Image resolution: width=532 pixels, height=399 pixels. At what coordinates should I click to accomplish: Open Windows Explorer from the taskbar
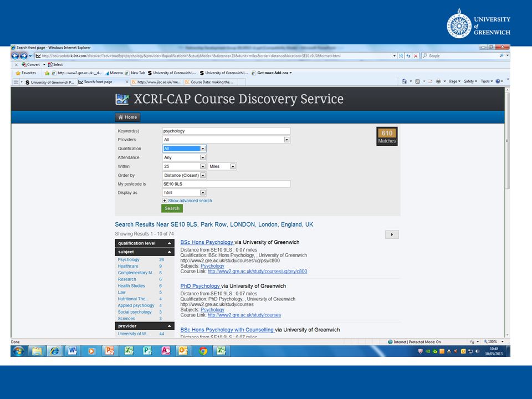point(37,351)
